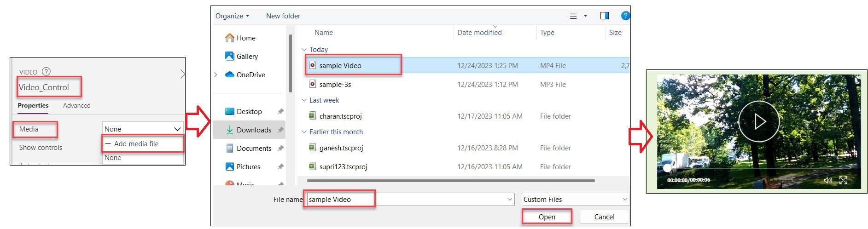Click the help question mark next to VIDEO
Viewport: 868px width, 229px height.
click(x=46, y=71)
